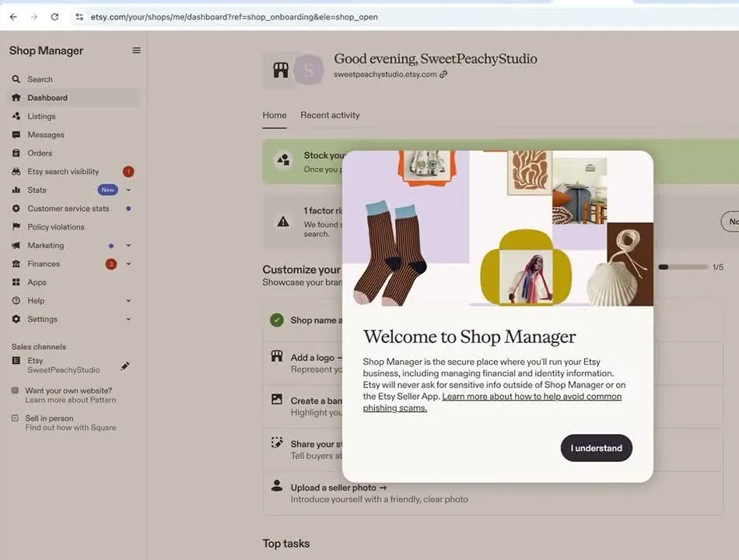The image size is (739, 560).
Task: Click the seller photo person icon
Action: tap(277, 485)
